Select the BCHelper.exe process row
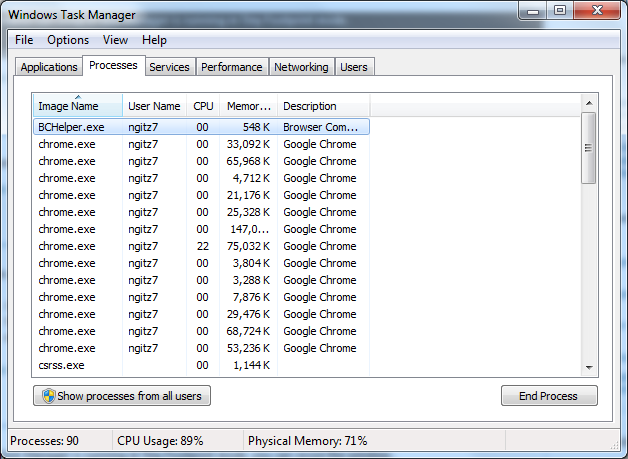The width and height of the screenshot is (628, 459). [x=200, y=127]
